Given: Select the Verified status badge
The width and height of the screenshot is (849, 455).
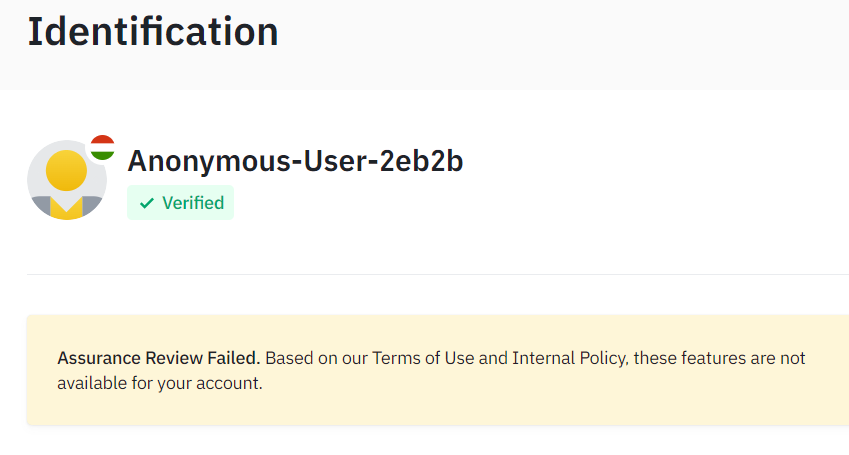Looking at the screenshot, I should coord(180,202).
